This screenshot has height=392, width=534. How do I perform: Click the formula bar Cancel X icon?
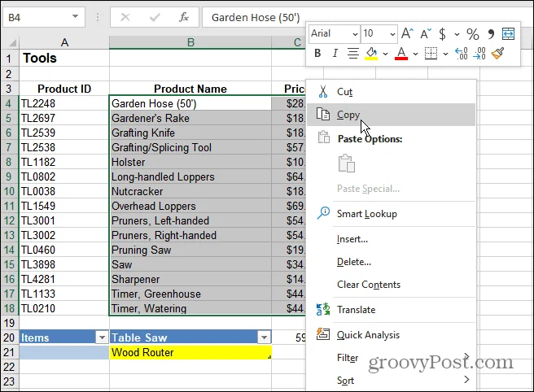pyautogui.click(x=125, y=17)
